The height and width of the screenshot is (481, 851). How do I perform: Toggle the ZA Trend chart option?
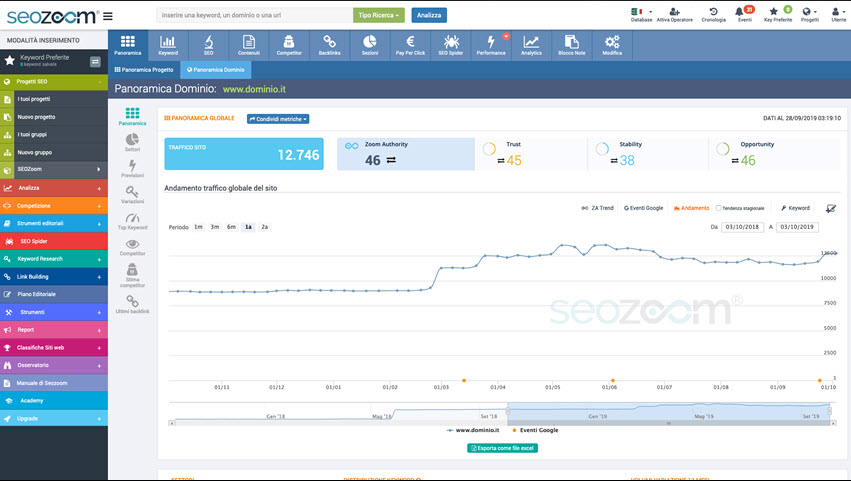(x=597, y=208)
